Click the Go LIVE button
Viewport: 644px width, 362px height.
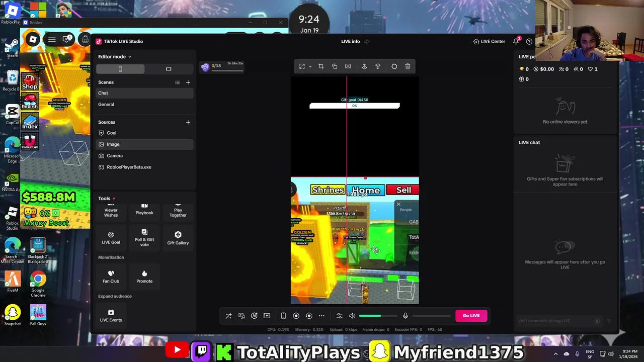471,316
